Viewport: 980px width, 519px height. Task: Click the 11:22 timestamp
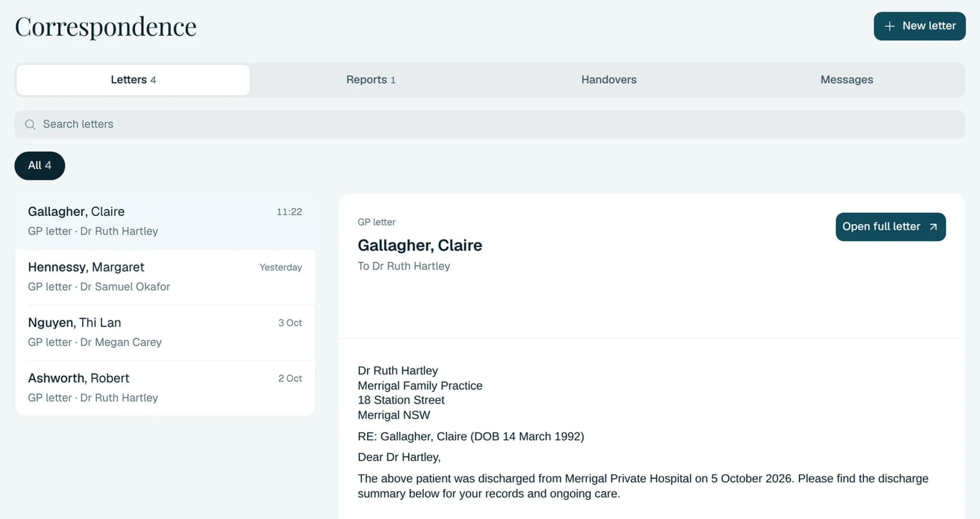click(x=289, y=212)
